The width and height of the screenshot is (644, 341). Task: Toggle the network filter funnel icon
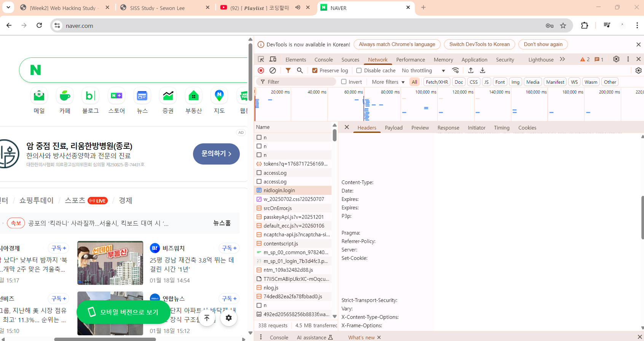pyautogui.click(x=288, y=70)
